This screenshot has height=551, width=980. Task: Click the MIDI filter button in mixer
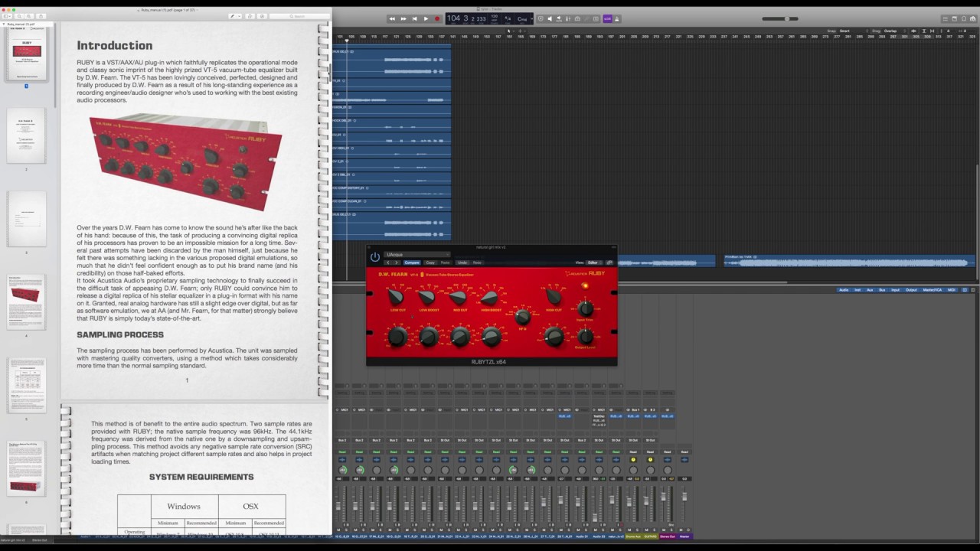tap(952, 290)
